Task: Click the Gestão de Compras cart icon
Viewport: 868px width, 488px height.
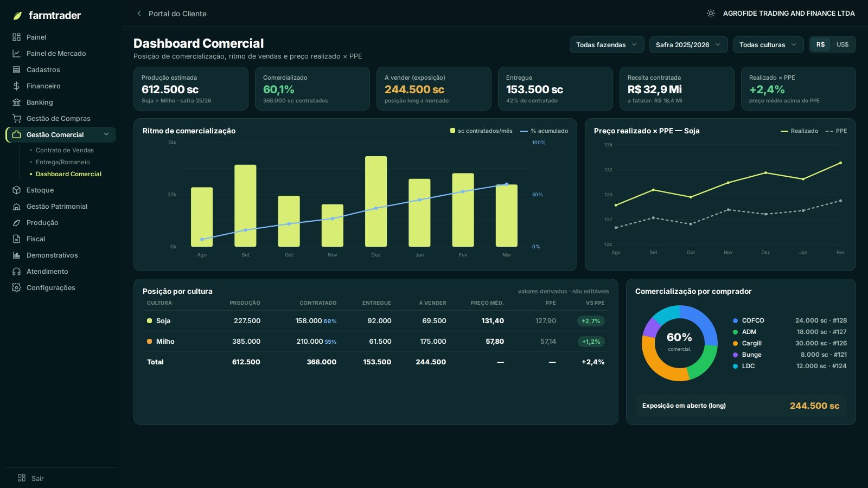Action: pyautogui.click(x=16, y=119)
